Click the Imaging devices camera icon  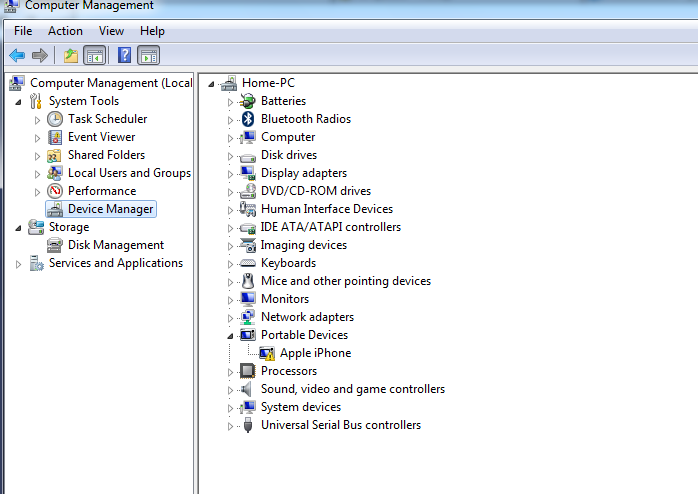248,245
